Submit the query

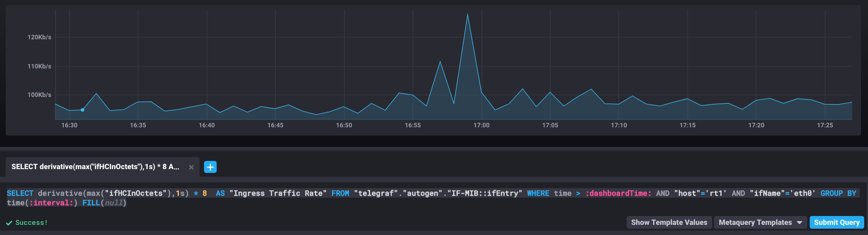[837, 223]
